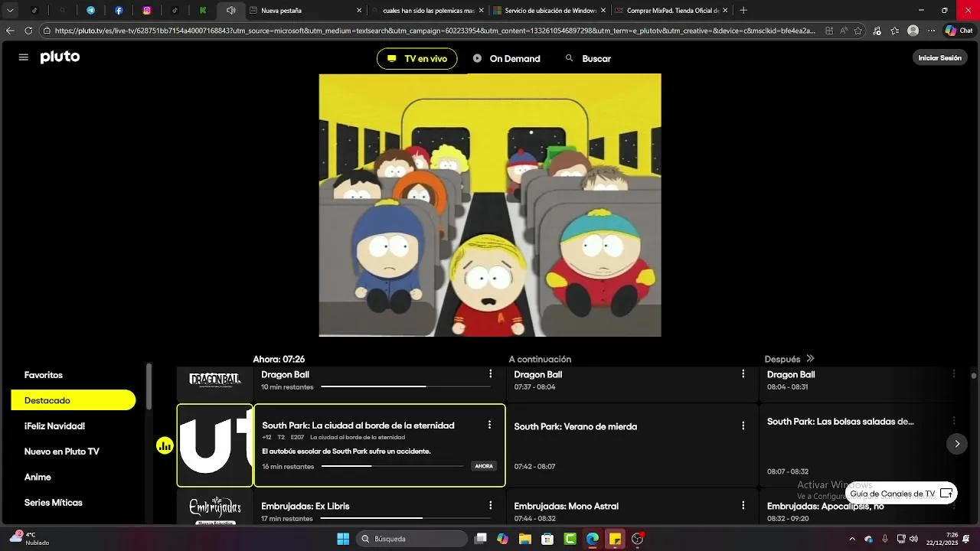
Task: Open Windows Start menu
Action: (x=343, y=539)
